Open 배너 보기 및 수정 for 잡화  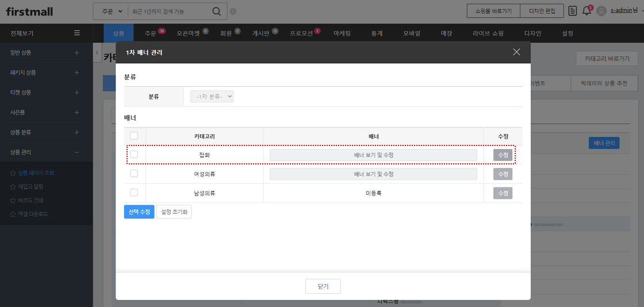pos(373,155)
